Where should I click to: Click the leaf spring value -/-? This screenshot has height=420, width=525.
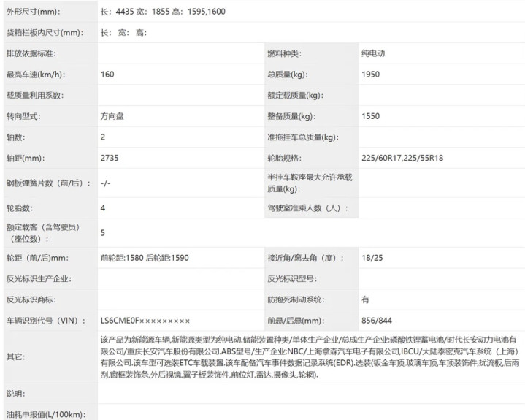(x=105, y=183)
